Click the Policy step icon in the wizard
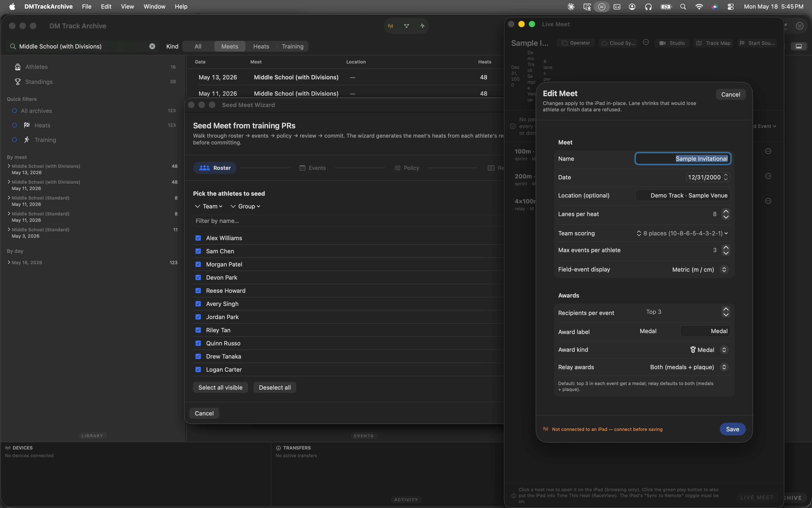Viewport: 812px width, 508px height. pyautogui.click(x=397, y=168)
